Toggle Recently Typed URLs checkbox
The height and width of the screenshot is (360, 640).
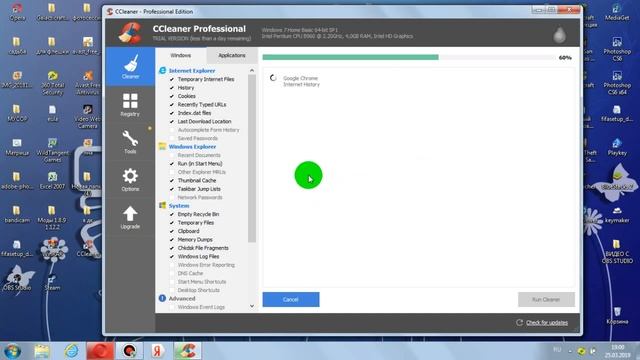tap(172, 104)
